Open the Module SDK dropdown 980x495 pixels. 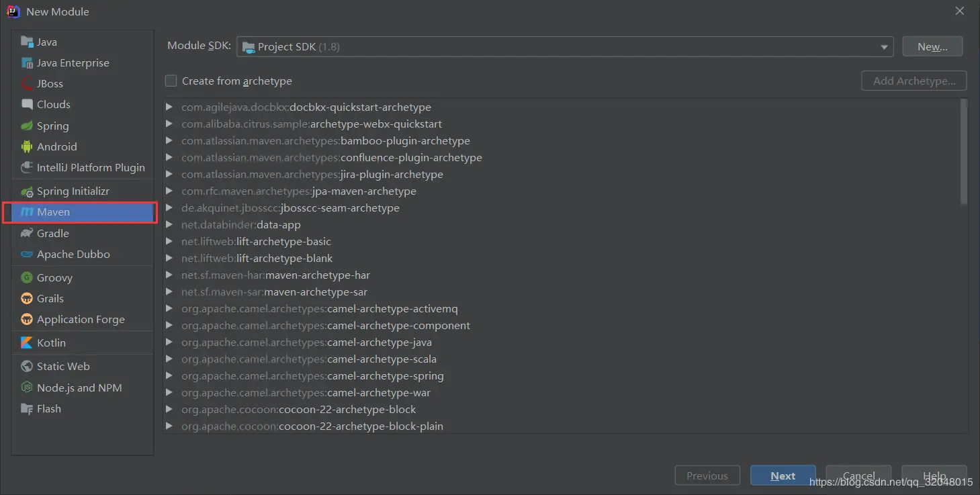[x=565, y=46]
